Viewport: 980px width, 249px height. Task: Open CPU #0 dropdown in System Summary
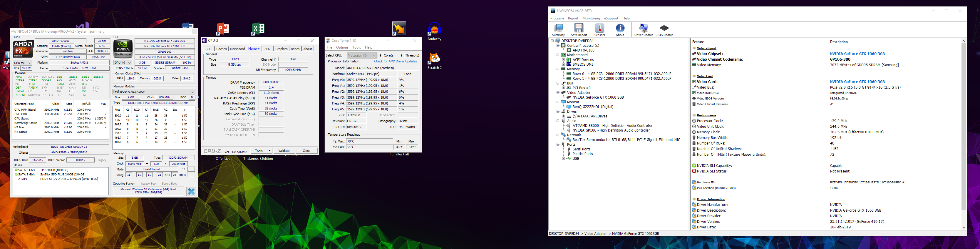click(22, 63)
